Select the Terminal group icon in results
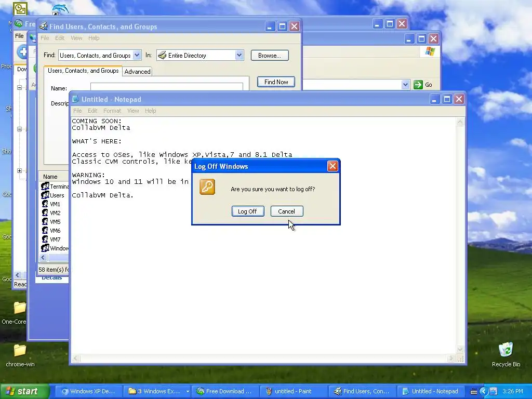The image size is (532, 399). coord(45,187)
